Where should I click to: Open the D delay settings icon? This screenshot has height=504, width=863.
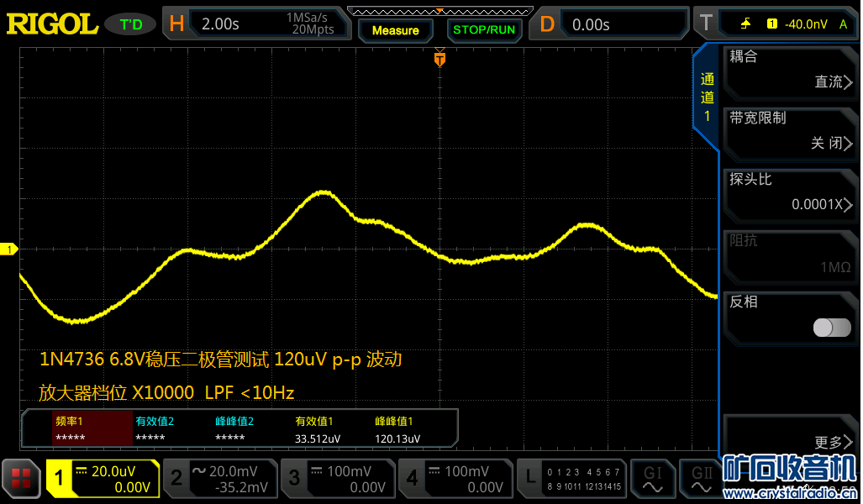[547, 24]
